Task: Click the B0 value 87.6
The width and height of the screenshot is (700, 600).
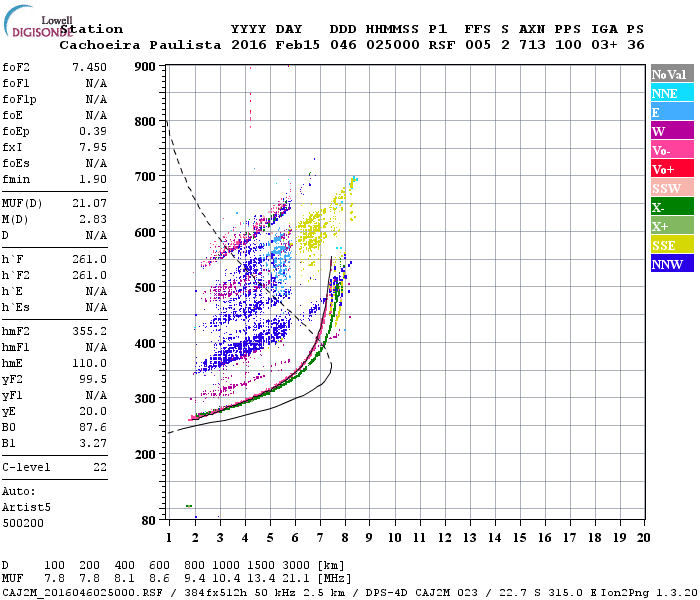Action: coord(93,427)
